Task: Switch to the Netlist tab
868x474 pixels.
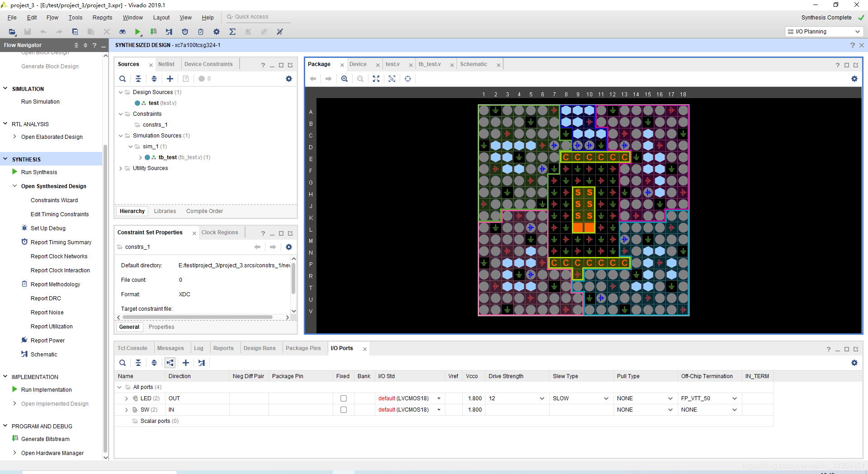Action: pos(166,64)
